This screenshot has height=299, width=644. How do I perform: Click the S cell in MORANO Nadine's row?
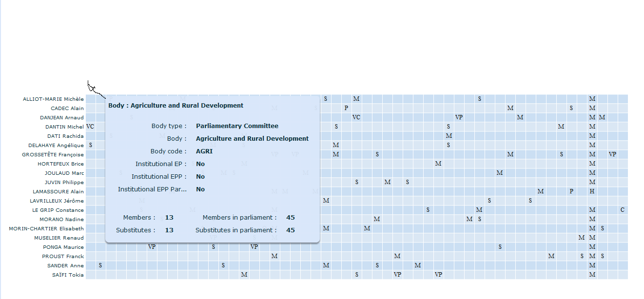[x=479, y=219]
